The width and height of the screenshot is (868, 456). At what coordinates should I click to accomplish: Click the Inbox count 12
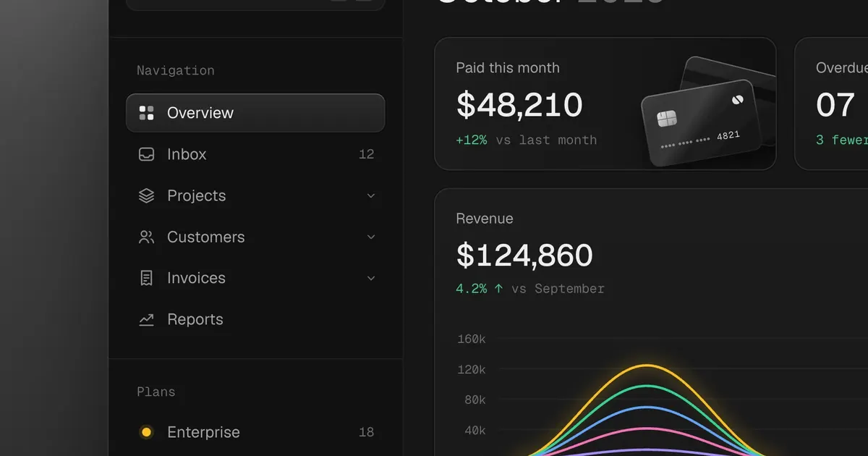[367, 154]
